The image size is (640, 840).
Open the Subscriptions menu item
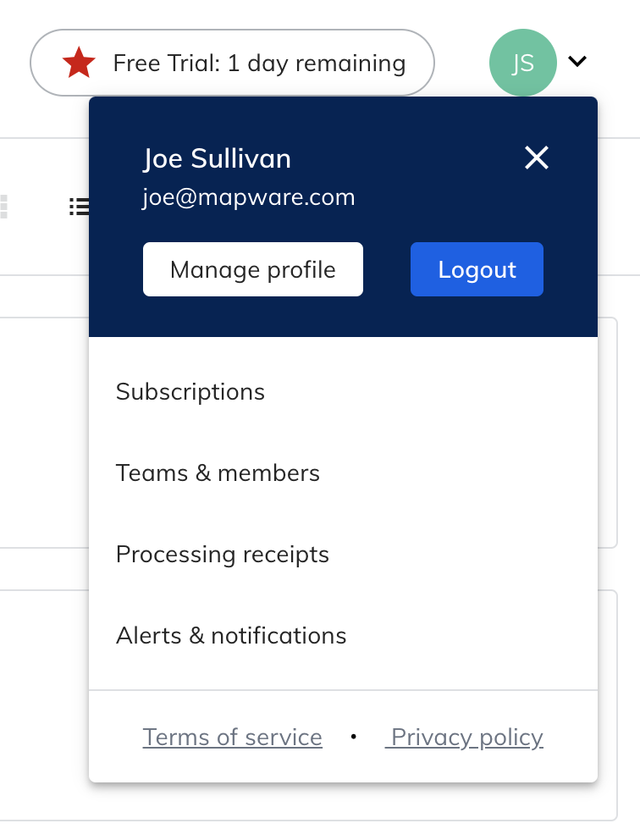tap(190, 392)
